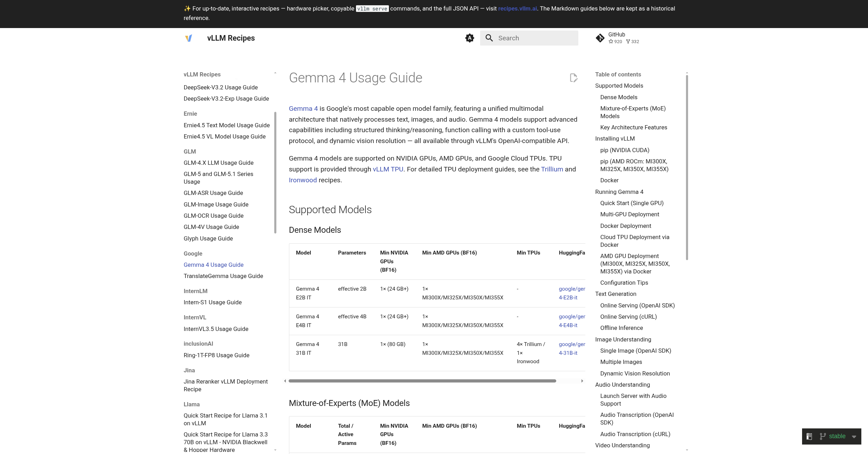
Task: Open GLM-ASR Usage Guide
Action: pyautogui.click(x=213, y=193)
